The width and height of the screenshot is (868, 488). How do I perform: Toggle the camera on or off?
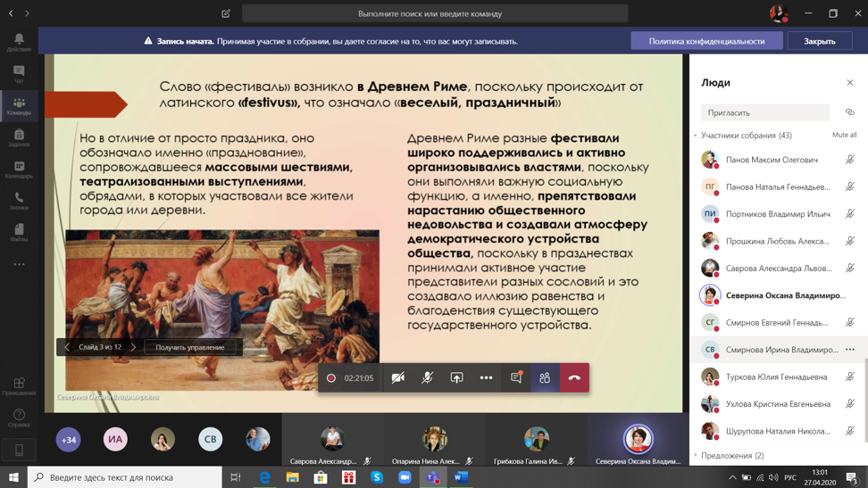point(398,378)
